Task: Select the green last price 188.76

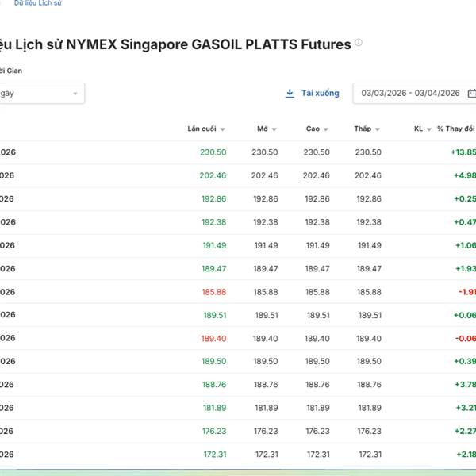Action: tap(214, 385)
